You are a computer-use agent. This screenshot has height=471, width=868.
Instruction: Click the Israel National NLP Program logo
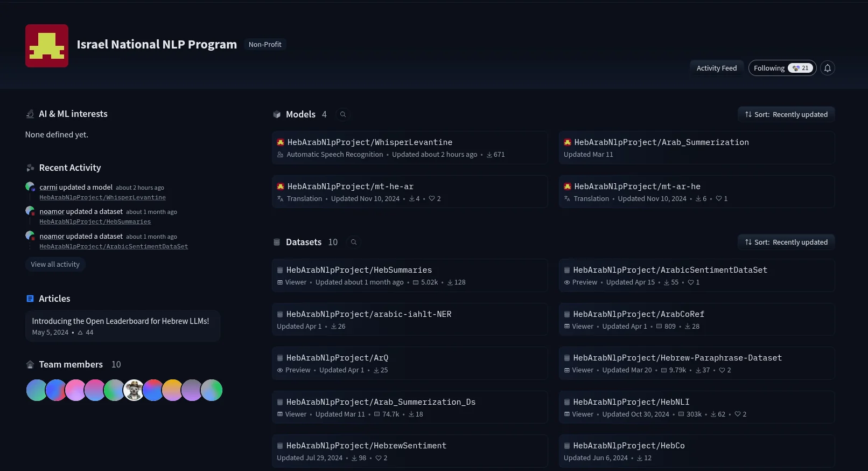click(x=47, y=46)
